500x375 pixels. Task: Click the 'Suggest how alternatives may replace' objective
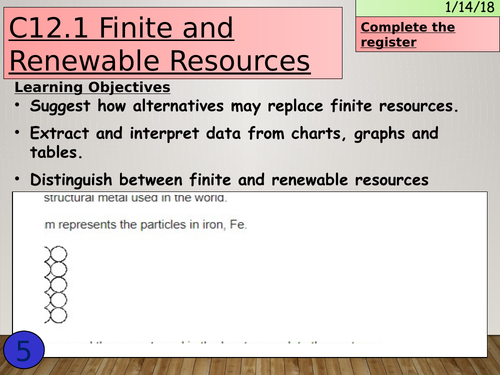pyautogui.click(x=244, y=106)
